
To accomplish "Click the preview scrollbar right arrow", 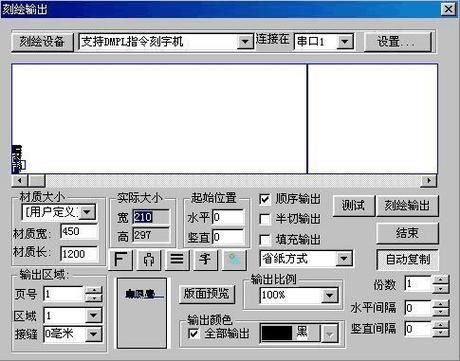I will 429,181.
